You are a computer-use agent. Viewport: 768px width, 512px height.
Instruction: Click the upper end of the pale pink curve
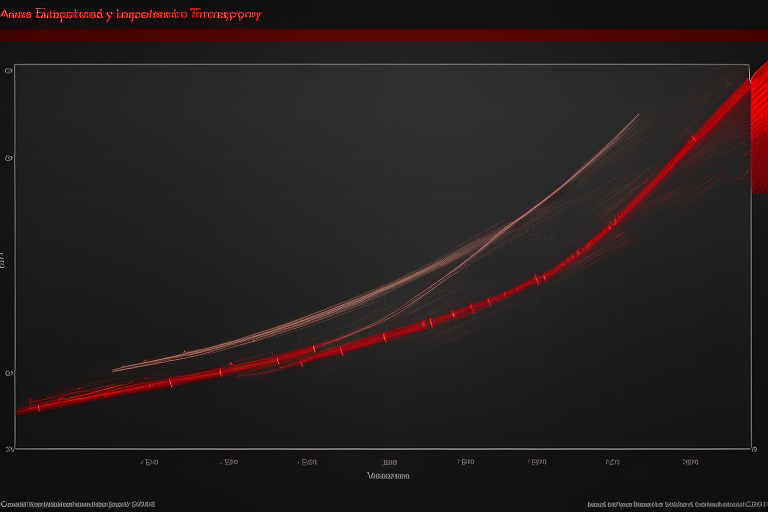click(636, 116)
